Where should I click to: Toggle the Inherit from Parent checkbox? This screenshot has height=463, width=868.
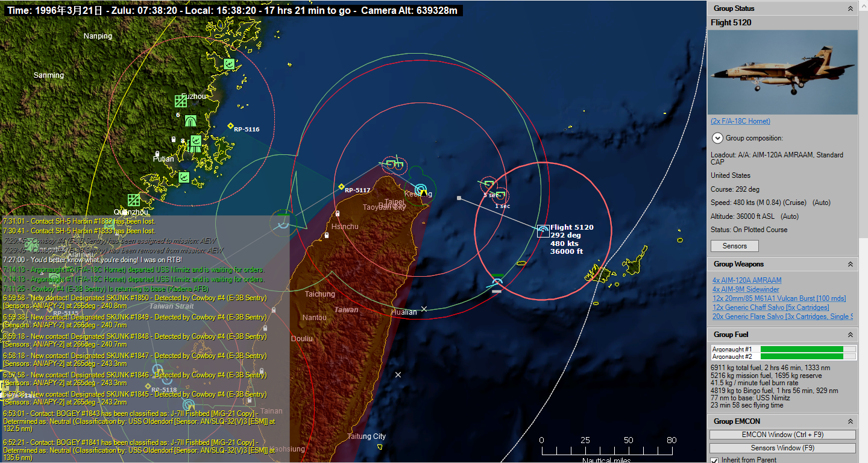714,460
